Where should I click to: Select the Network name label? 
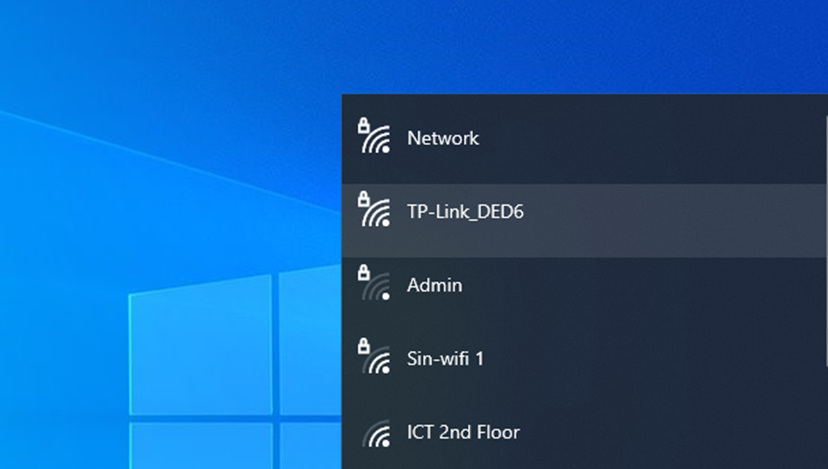443,139
